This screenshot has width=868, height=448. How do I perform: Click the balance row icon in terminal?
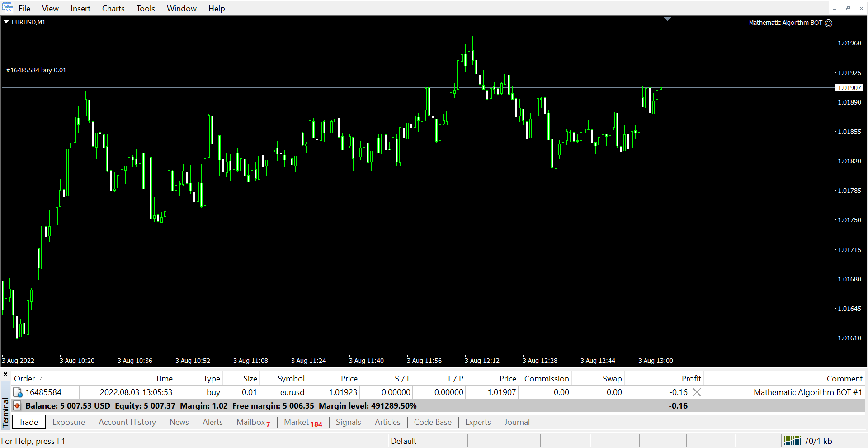point(17,406)
